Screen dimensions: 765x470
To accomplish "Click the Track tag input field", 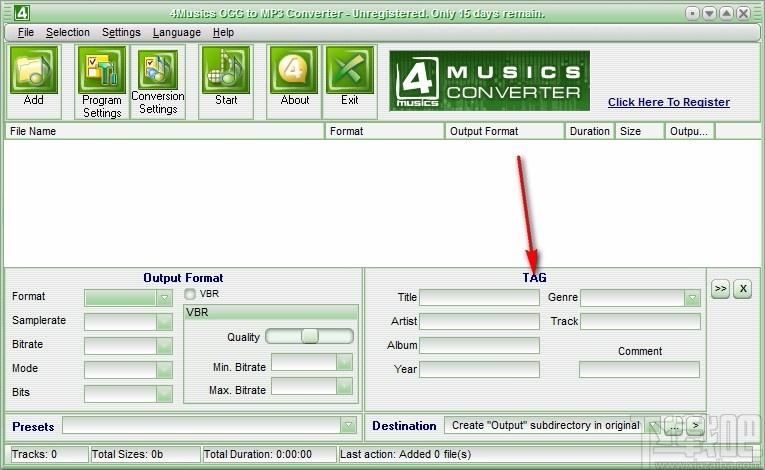I will pos(640,321).
